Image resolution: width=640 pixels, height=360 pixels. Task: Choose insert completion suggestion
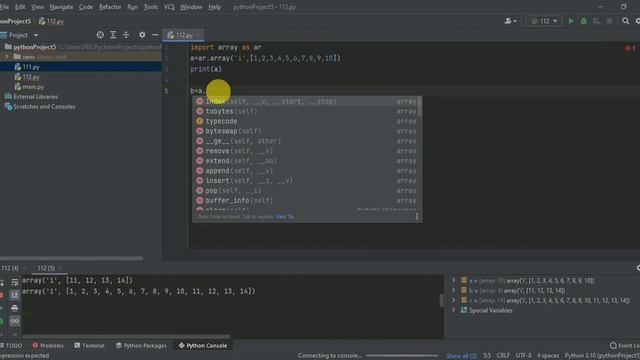click(304, 180)
